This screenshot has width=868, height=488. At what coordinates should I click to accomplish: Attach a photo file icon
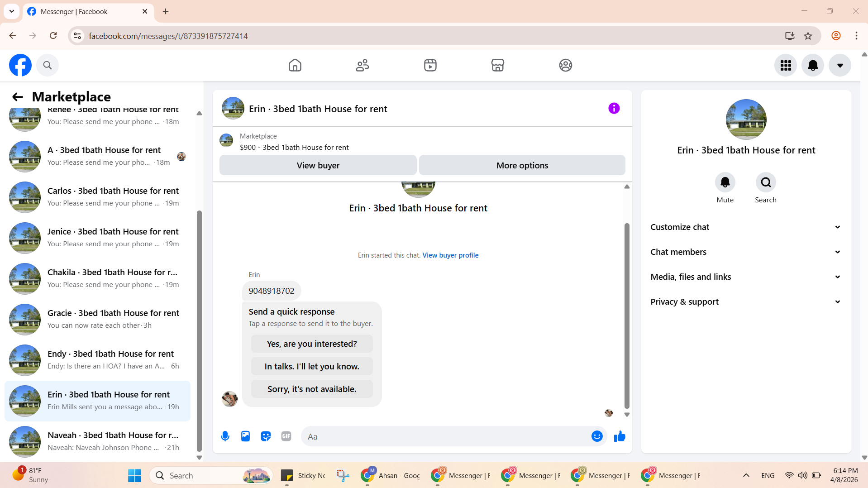point(245,436)
